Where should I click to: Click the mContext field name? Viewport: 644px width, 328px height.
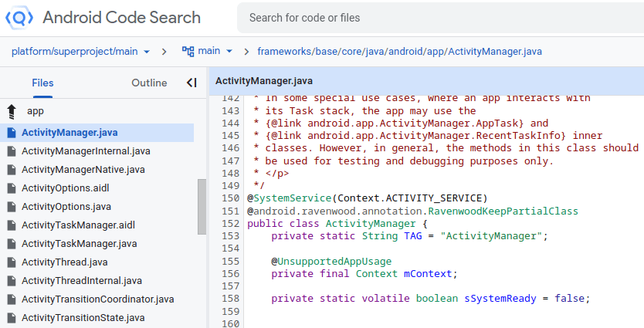[428, 274]
